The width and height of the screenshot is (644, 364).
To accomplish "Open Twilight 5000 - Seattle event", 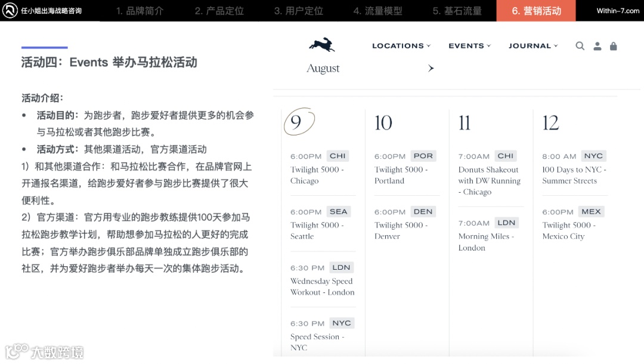I will coord(317,230).
